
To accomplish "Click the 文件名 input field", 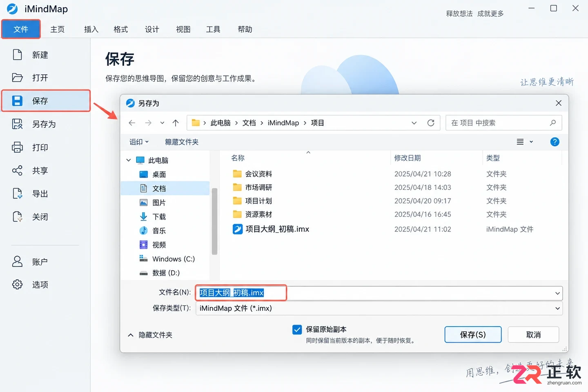I will pyautogui.click(x=379, y=293).
